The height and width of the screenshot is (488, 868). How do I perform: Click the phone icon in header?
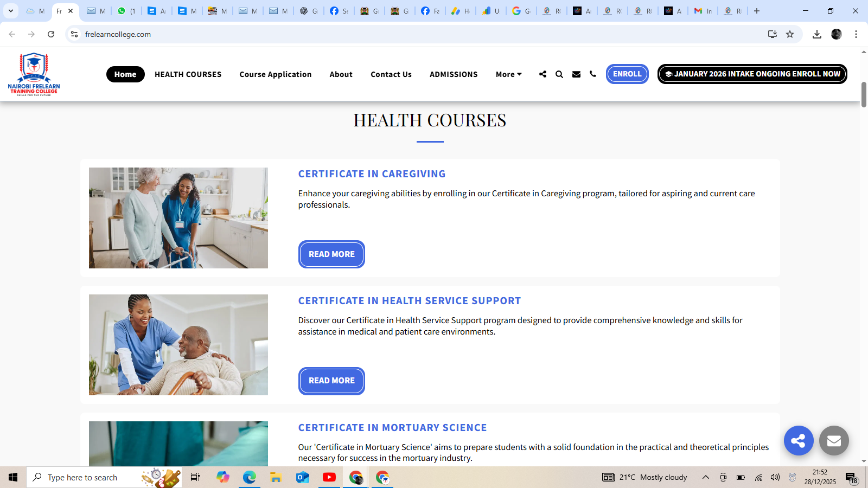593,74
